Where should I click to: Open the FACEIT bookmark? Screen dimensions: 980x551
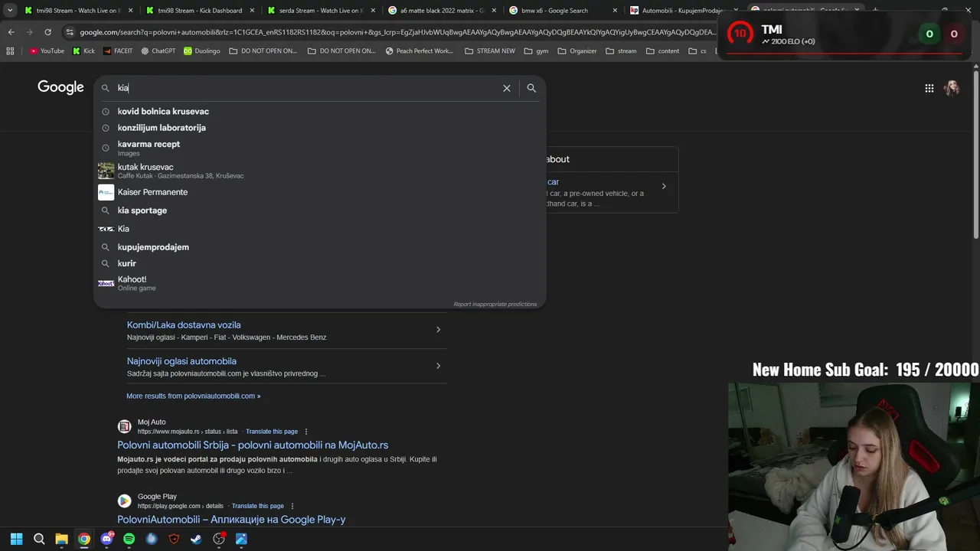click(118, 51)
